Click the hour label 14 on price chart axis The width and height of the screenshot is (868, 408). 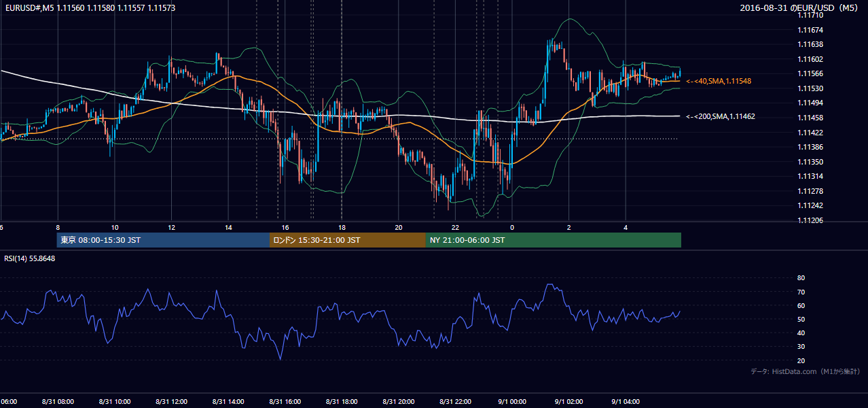click(x=228, y=227)
